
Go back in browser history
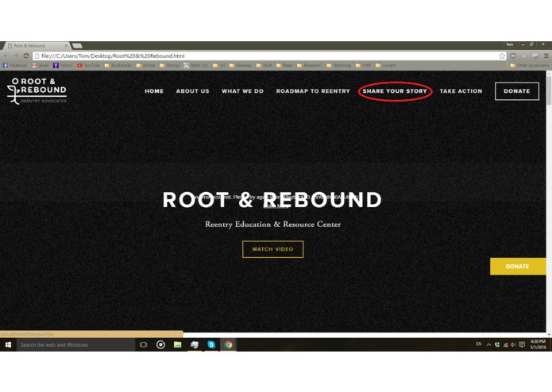coord(6,56)
